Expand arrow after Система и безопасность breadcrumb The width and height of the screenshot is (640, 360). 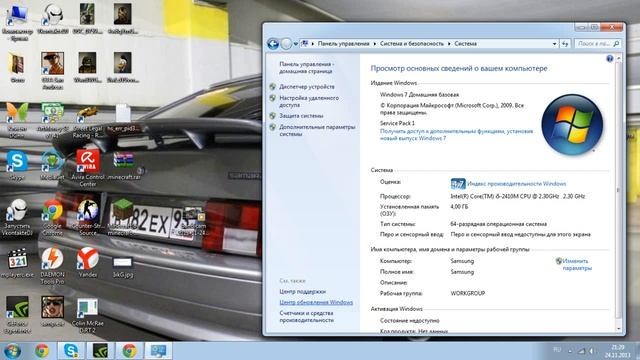click(449, 44)
